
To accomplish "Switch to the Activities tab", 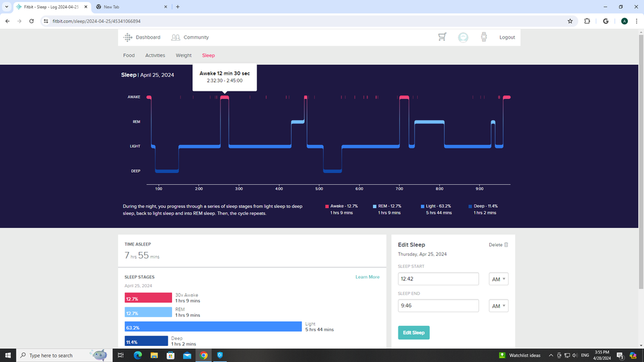I will 155,55.
